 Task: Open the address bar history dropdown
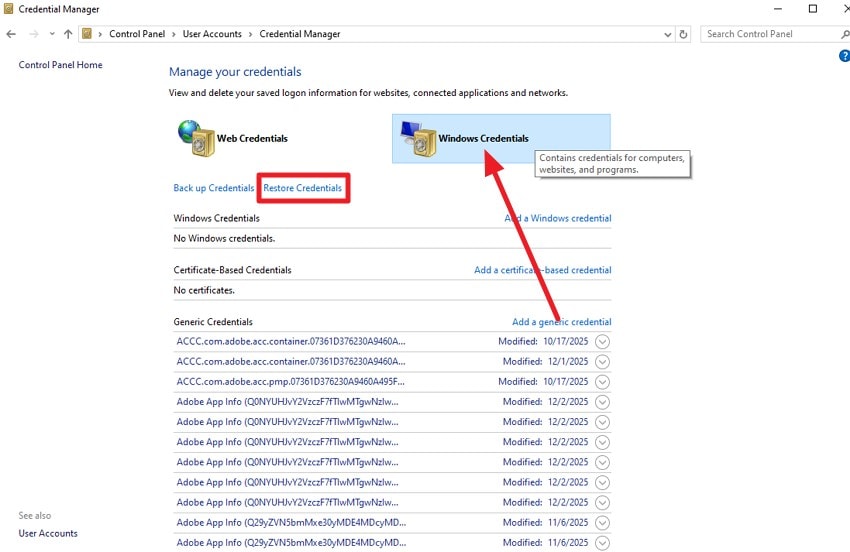pos(667,34)
